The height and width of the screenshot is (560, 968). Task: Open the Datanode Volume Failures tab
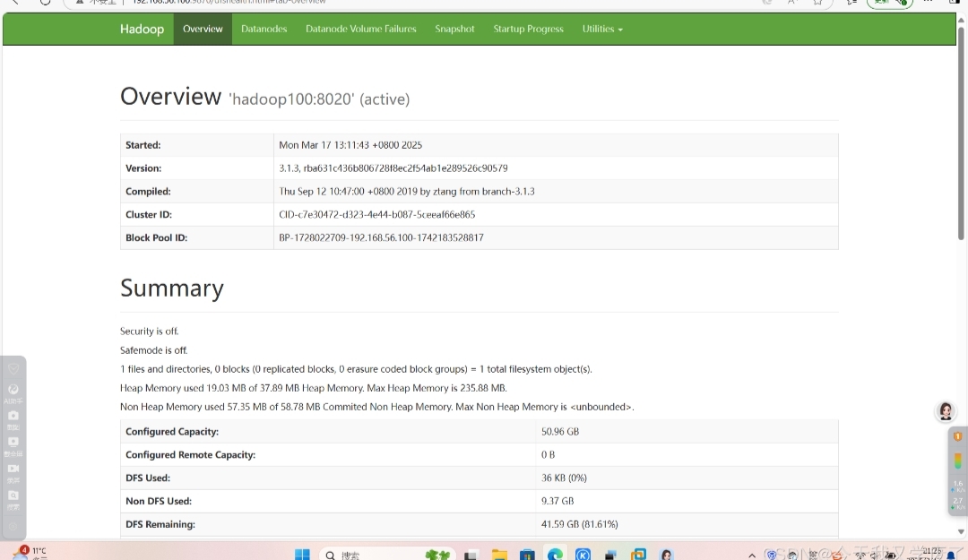click(361, 29)
